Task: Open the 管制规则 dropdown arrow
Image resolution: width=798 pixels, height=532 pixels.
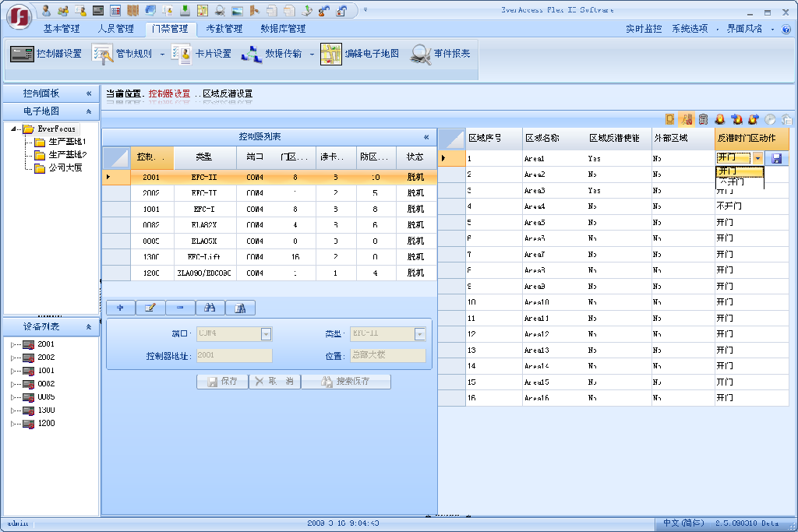Action: [162, 55]
